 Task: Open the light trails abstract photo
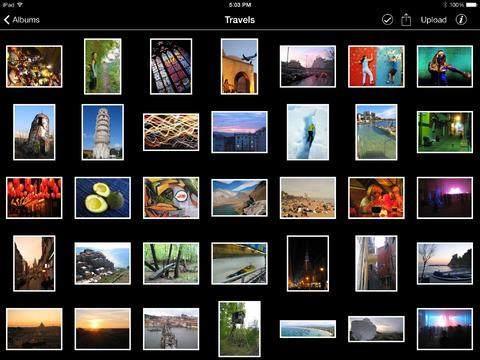tap(171, 132)
